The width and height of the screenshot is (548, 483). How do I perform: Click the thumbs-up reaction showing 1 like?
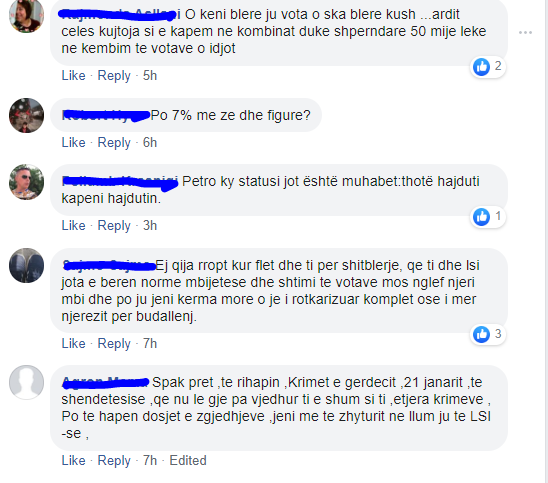click(x=488, y=217)
